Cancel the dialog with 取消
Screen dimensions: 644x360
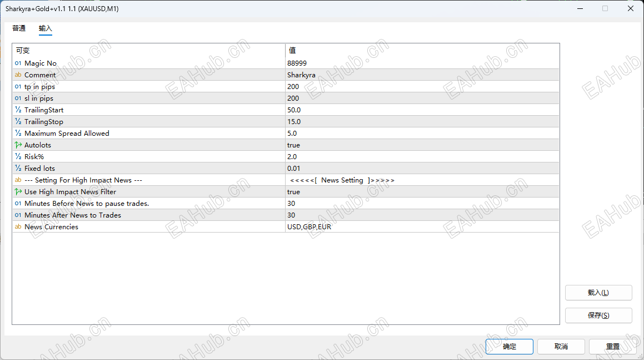561,347
